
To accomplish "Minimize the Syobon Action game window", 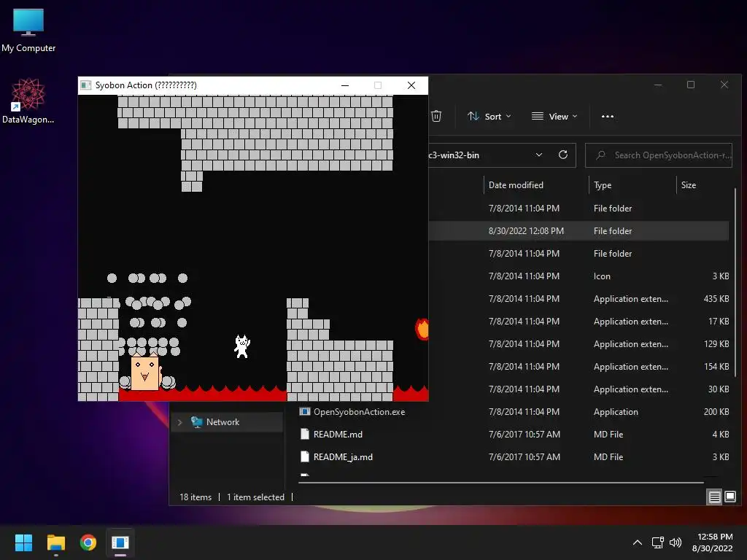I will [345, 85].
